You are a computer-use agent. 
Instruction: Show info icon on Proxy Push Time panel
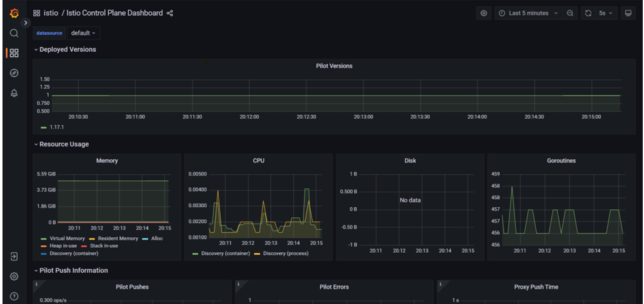point(440,284)
